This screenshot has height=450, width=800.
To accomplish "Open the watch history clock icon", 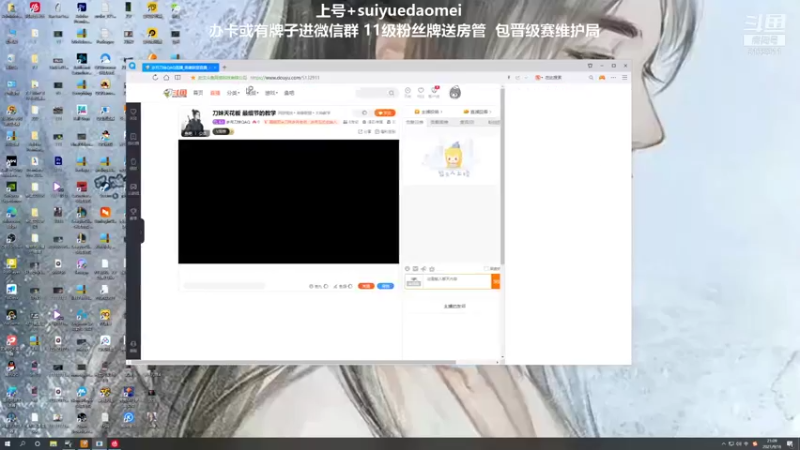I will coord(408,92).
